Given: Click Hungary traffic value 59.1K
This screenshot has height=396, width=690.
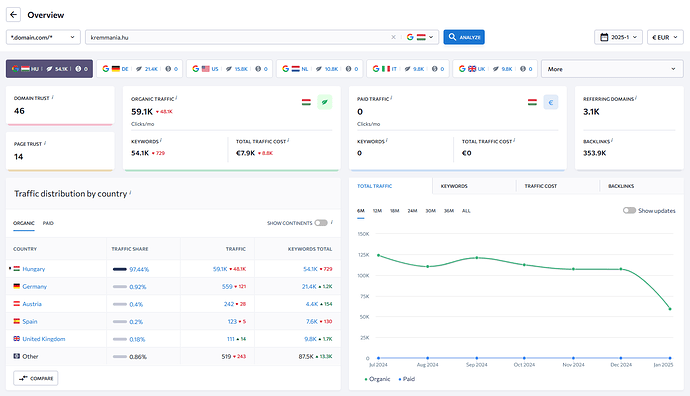Looking at the screenshot, I should tap(220, 269).
